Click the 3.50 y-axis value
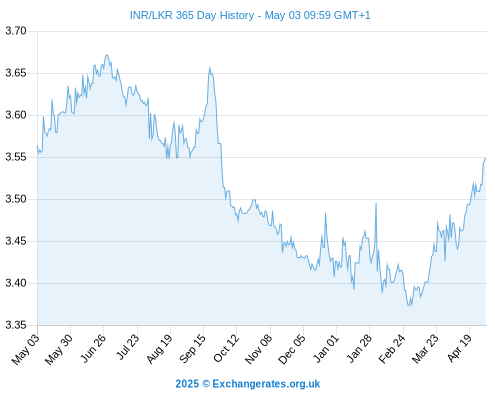 coord(16,199)
